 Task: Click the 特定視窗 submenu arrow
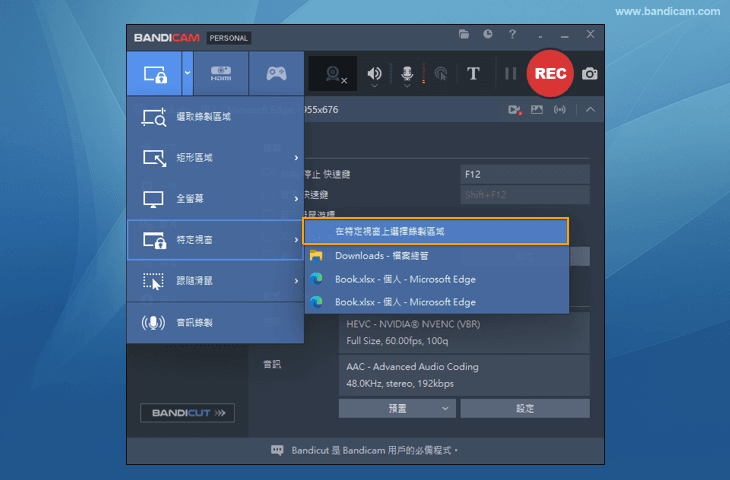(296, 240)
